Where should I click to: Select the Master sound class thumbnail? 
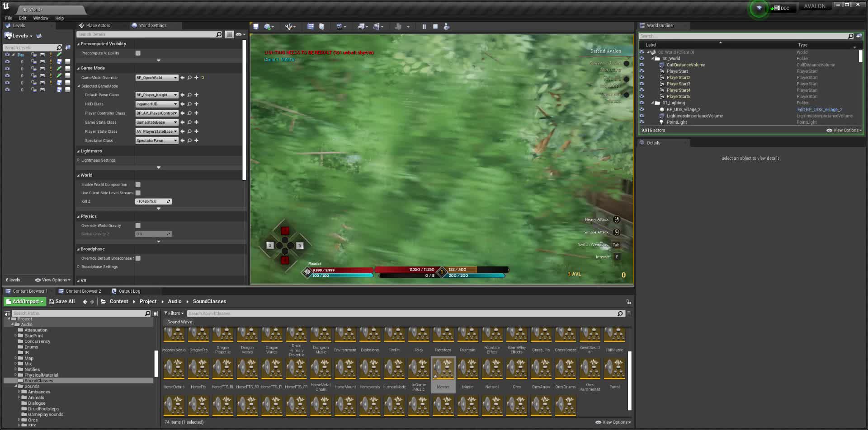pos(443,370)
